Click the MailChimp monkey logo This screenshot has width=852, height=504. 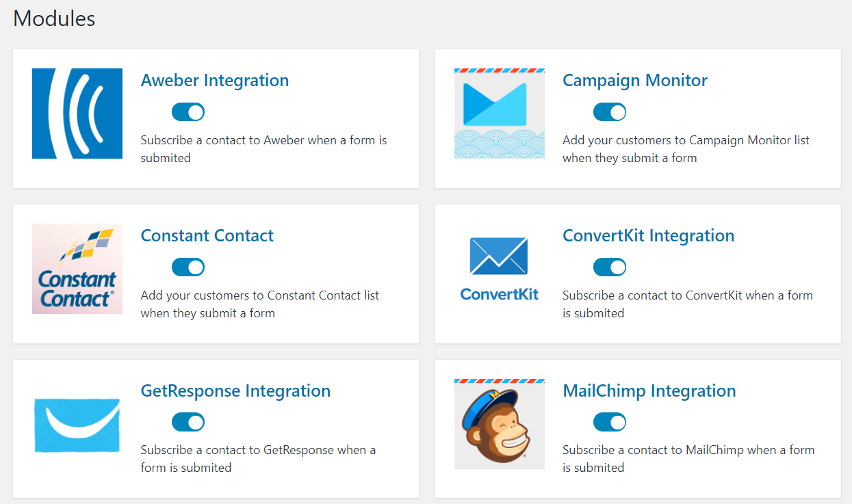click(x=500, y=424)
